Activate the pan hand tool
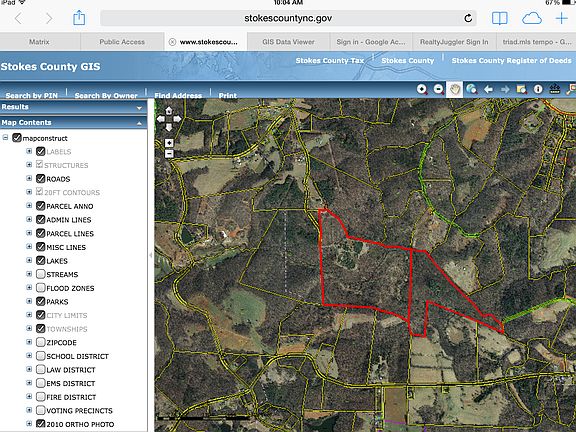Image resolution: width=576 pixels, height=432 pixels. click(455, 89)
